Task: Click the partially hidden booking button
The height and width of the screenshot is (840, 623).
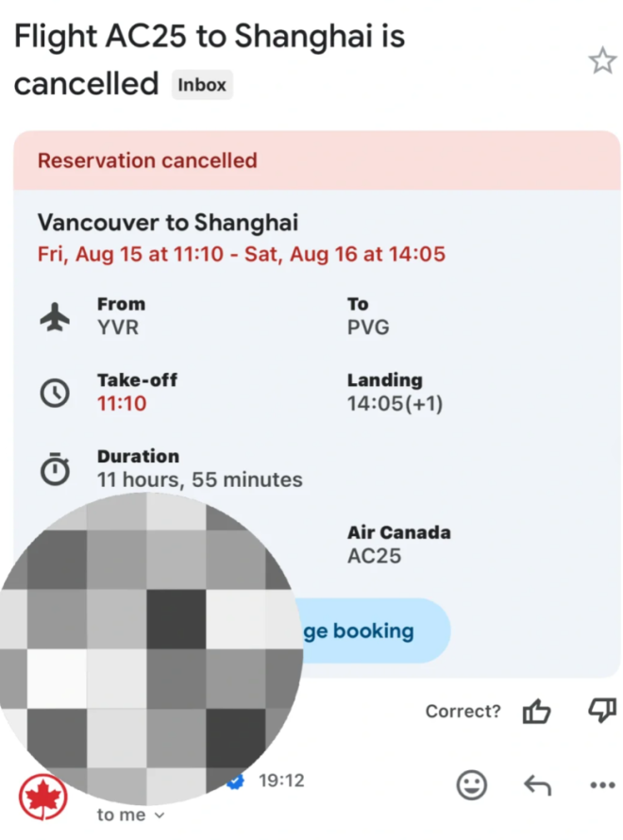Action: click(373, 630)
